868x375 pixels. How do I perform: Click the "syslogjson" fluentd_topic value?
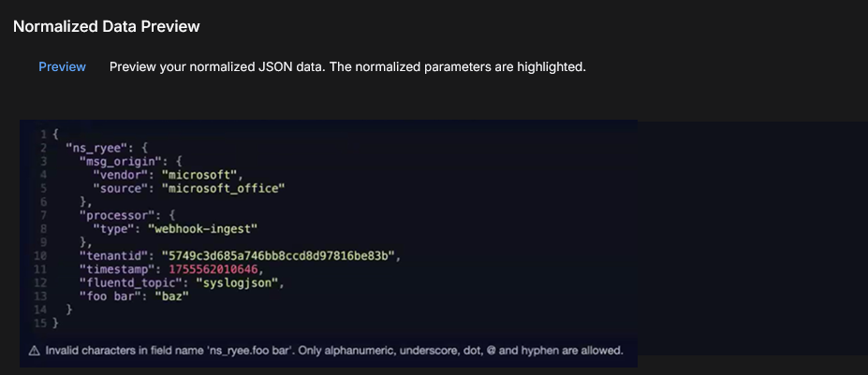(x=235, y=281)
